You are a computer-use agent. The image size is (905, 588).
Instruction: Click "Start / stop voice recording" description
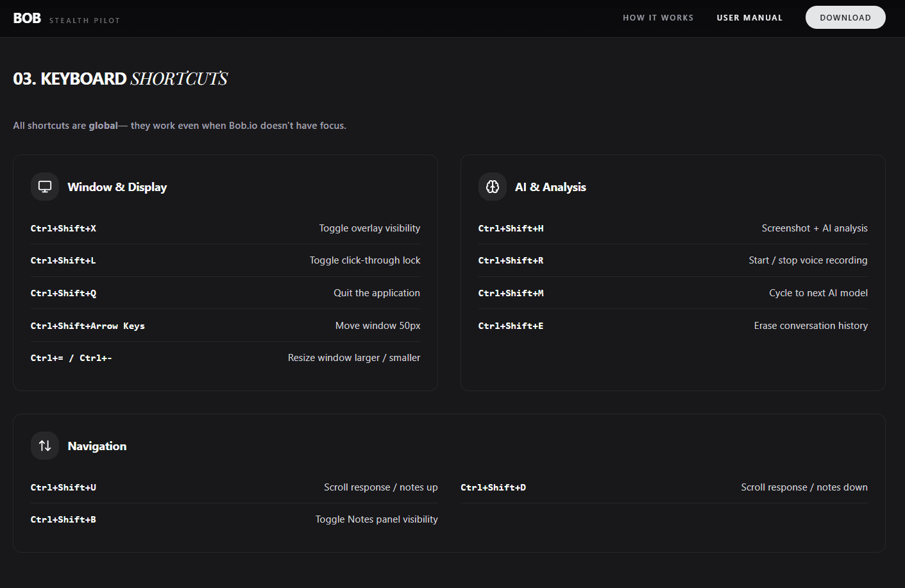808,260
